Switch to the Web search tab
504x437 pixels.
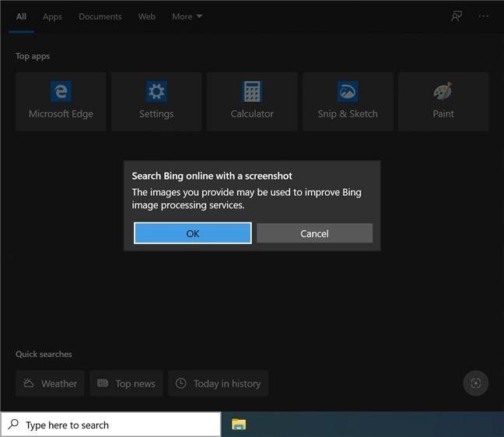point(146,16)
